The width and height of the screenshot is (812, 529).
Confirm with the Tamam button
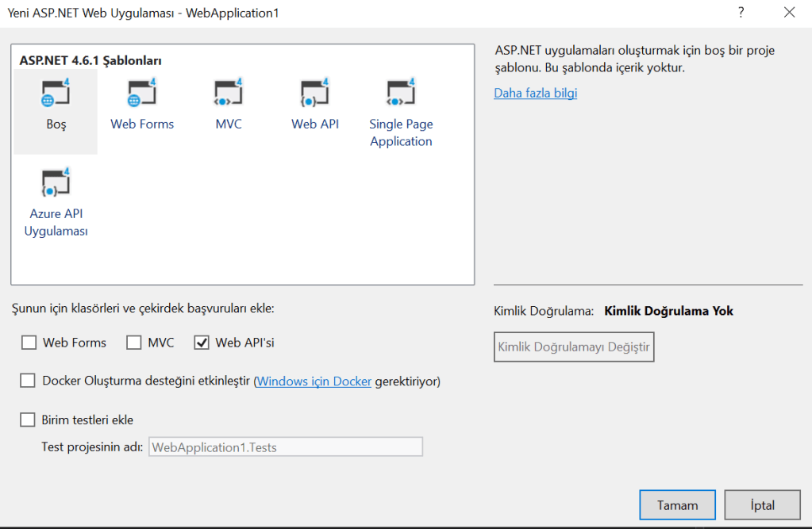677,504
